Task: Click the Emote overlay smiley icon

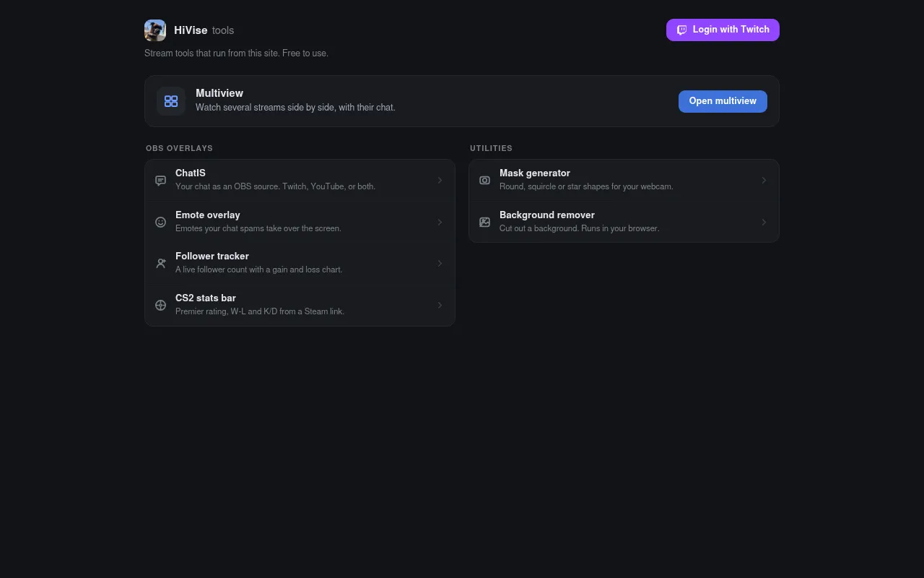Action: (161, 222)
